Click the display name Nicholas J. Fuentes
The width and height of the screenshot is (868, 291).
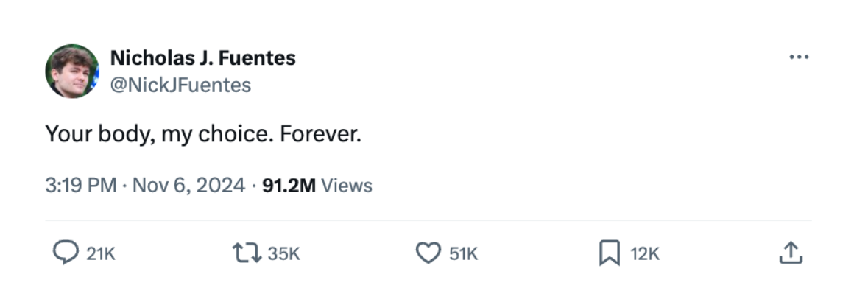coord(202,57)
